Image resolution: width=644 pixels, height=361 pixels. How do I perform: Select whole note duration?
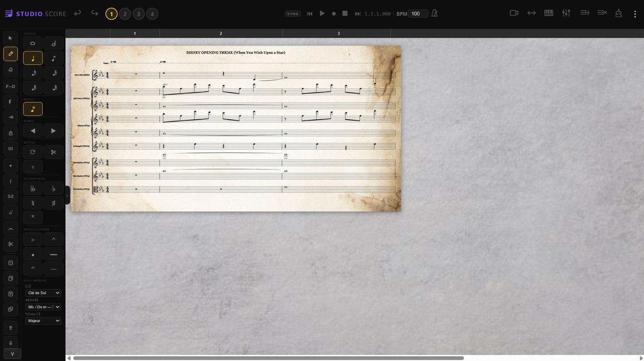[x=33, y=43]
